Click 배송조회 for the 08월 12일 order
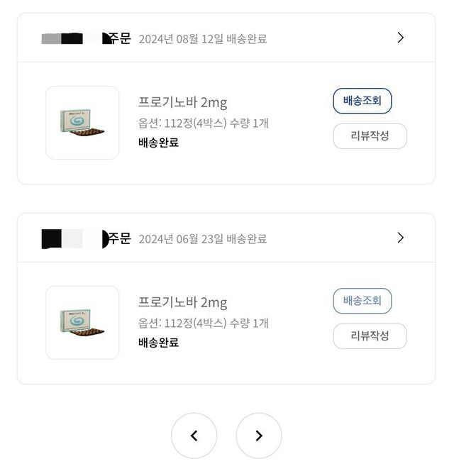 362,101
